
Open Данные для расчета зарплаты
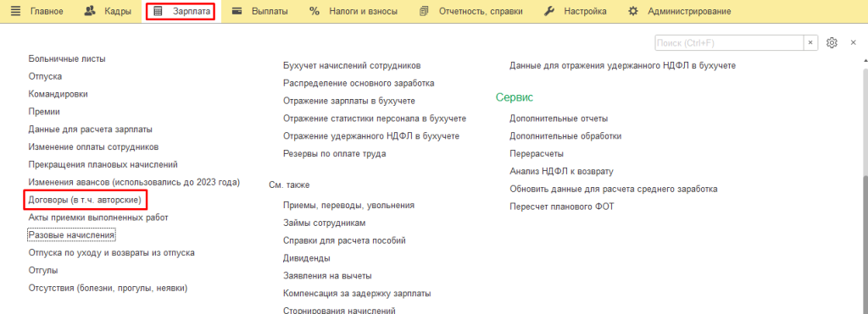pyautogui.click(x=90, y=129)
